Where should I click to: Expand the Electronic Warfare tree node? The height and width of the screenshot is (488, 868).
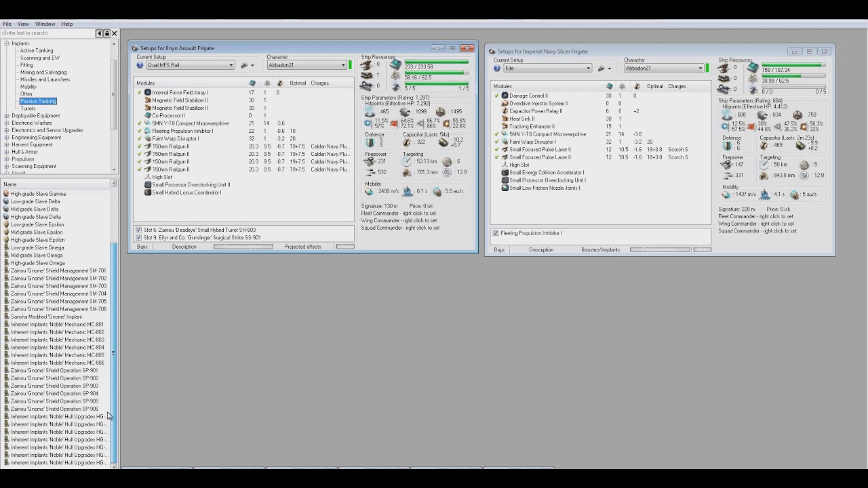coord(7,123)
